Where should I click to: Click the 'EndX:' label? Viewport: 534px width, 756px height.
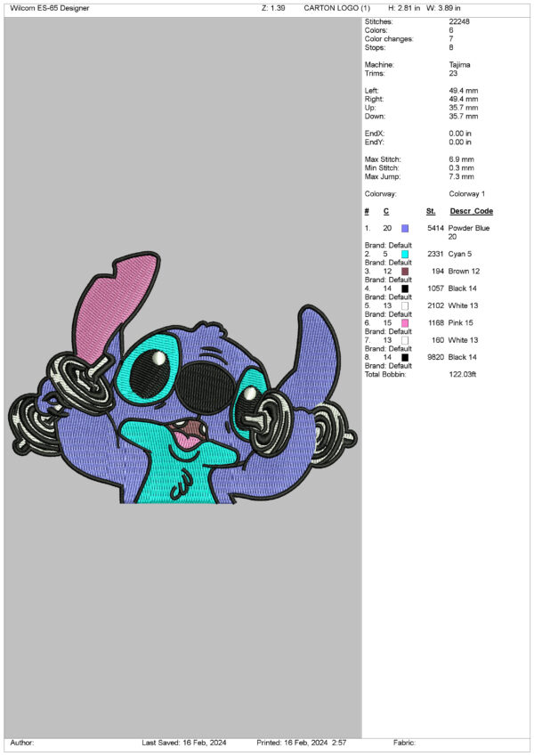tap(375, 134)
